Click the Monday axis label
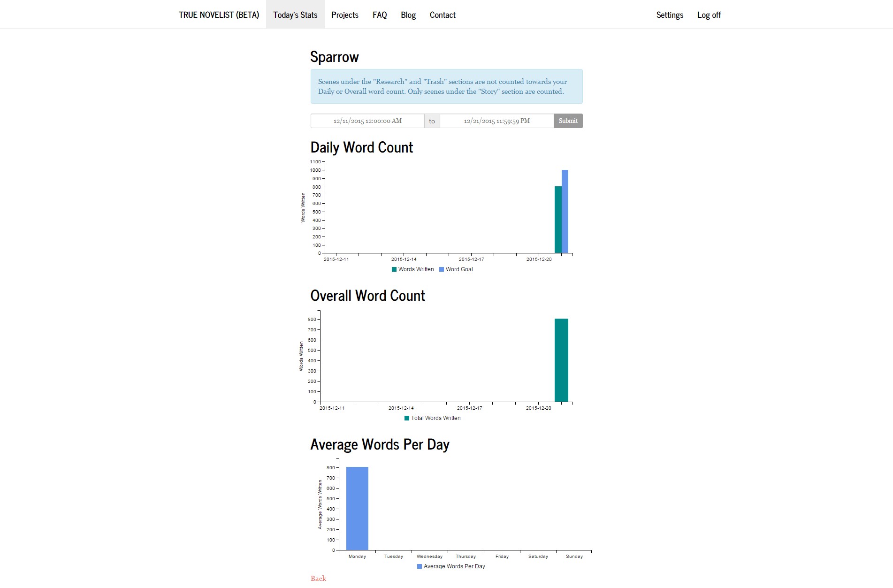This screenshot has height=588, width=893. (x=358, y=557)
